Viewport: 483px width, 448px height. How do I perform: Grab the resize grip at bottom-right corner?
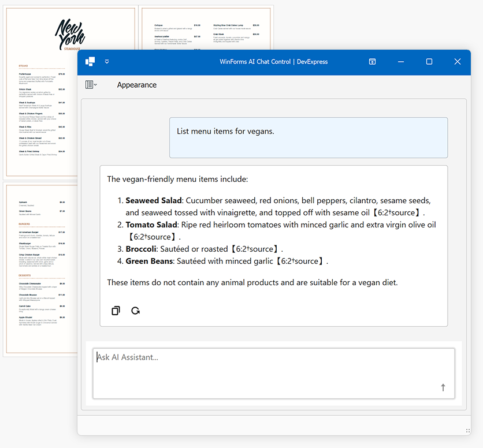click(467, 430)
